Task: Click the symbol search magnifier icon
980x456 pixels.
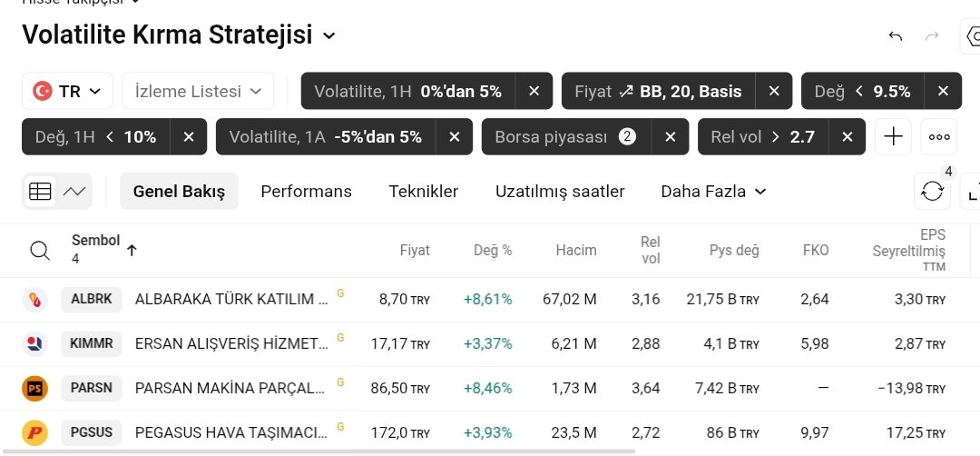Action: click(40, 250)
